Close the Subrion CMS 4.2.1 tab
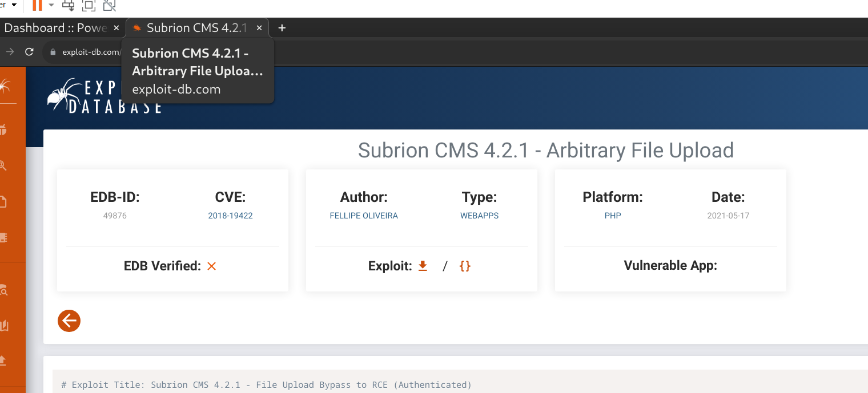 [259, 28]
